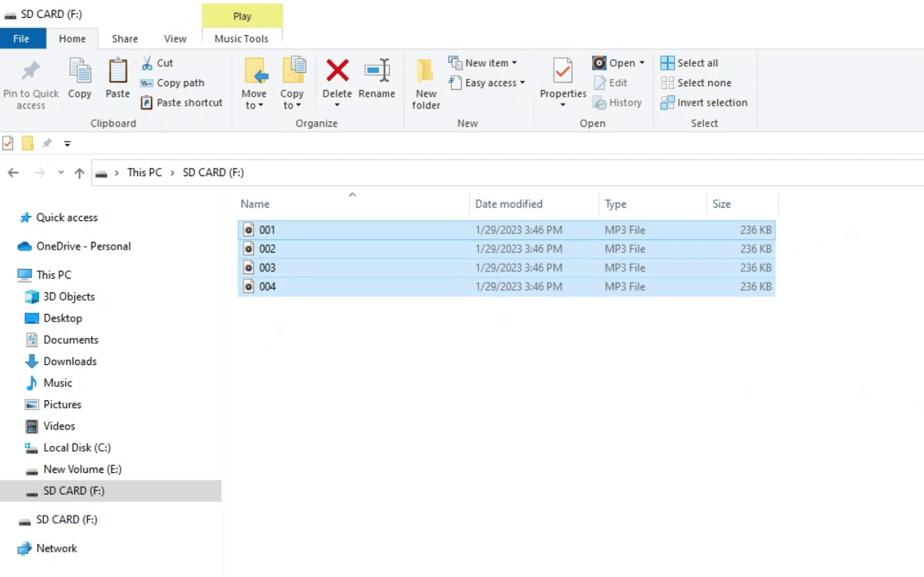Click the Forward navigation arrow
The image size is (924, 577).
[x=40, y=172]
